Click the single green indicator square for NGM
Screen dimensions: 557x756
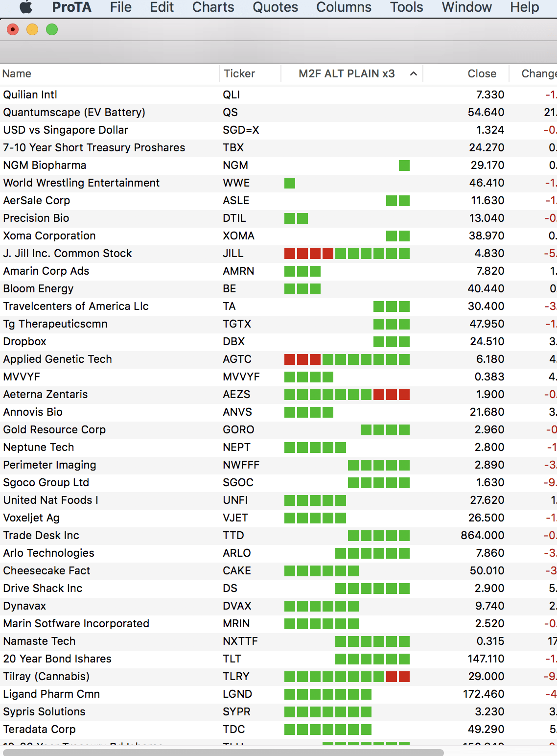(404, 165)
